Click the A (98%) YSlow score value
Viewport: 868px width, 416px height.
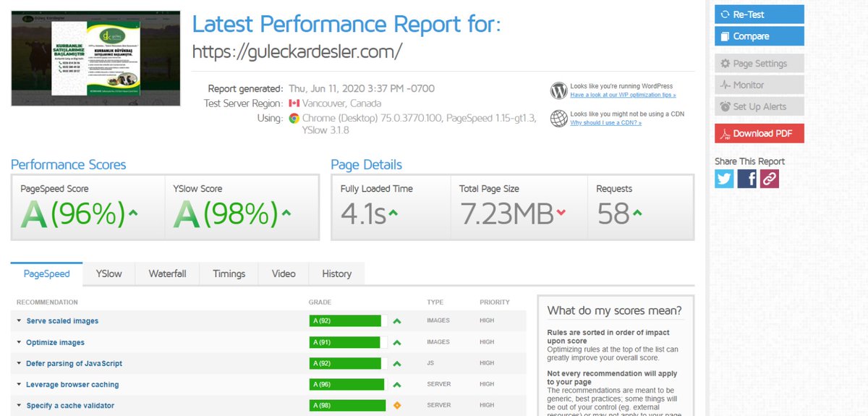[226, 214]
